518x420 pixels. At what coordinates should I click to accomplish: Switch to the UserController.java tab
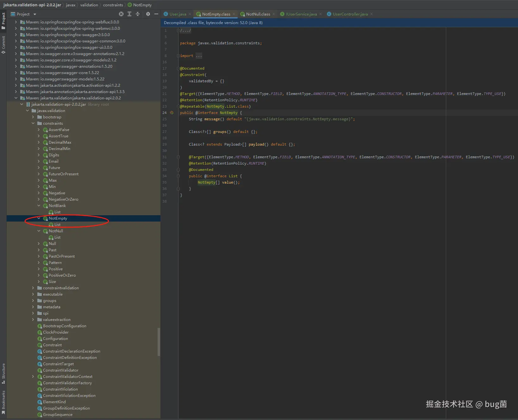click(350, 14)
